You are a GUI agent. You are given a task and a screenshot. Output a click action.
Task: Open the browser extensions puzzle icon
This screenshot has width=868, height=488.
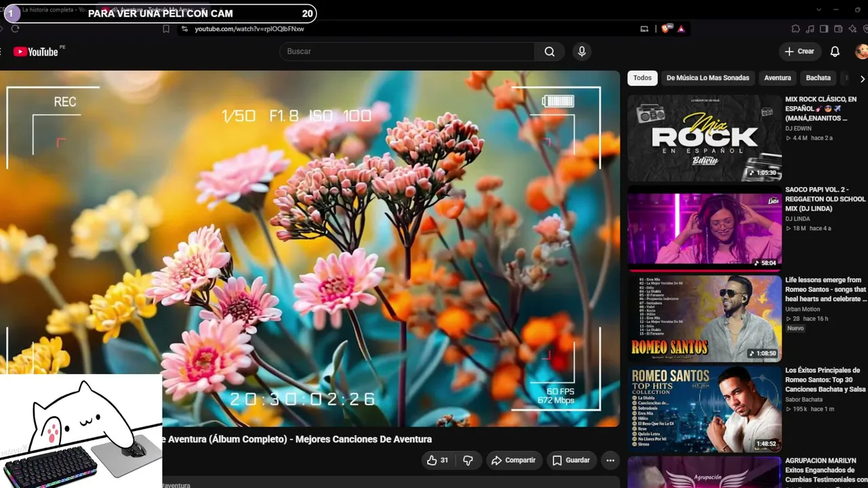pyautogui.click(x=795, y=28)
